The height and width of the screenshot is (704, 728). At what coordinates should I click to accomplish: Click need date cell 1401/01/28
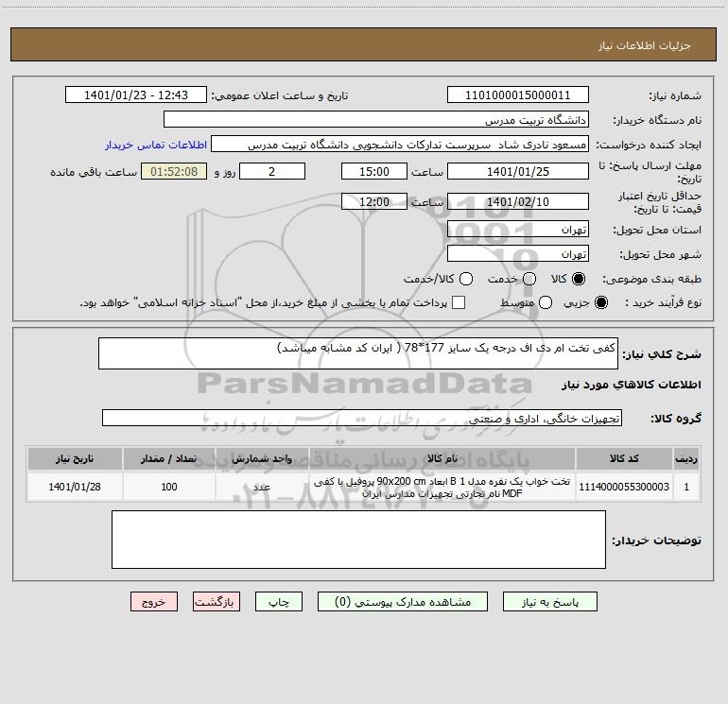75,487
